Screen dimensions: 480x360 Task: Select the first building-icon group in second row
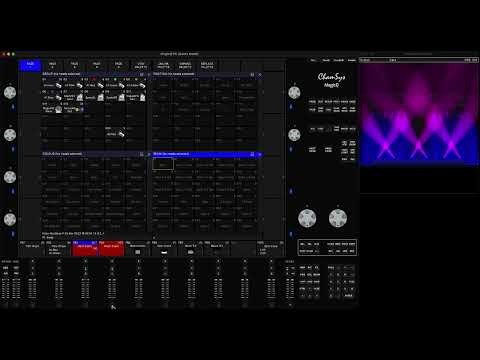pyautogui.click(x=74, y=97)
